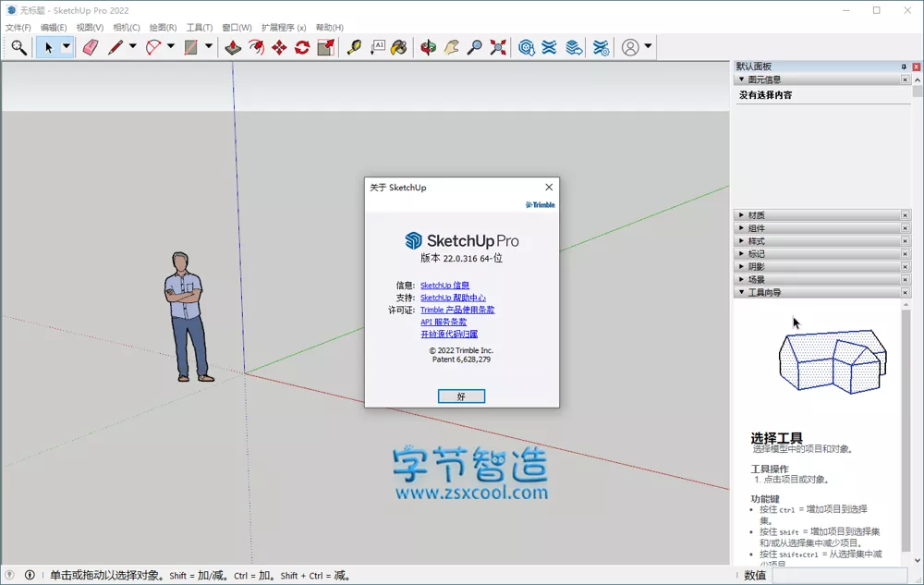The height and width of the screenshot is (585, 924).
Task: Select the arrow Select tool
Action: [x=48, y=47]
